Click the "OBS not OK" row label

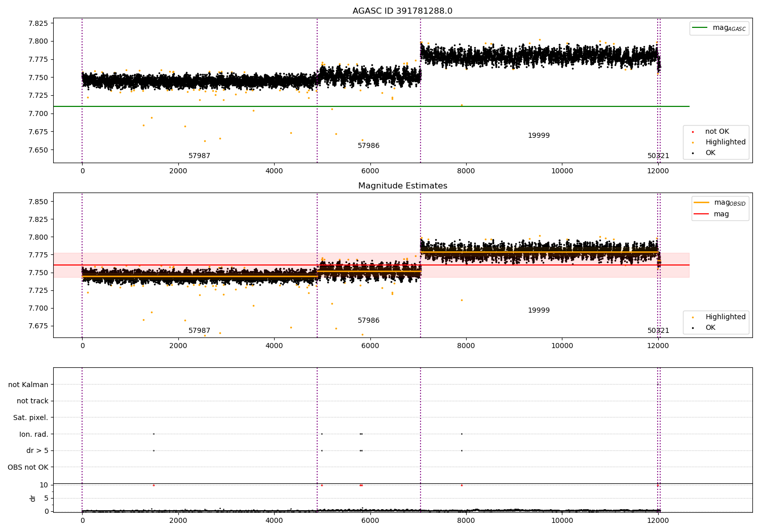[x=28, y=468]
